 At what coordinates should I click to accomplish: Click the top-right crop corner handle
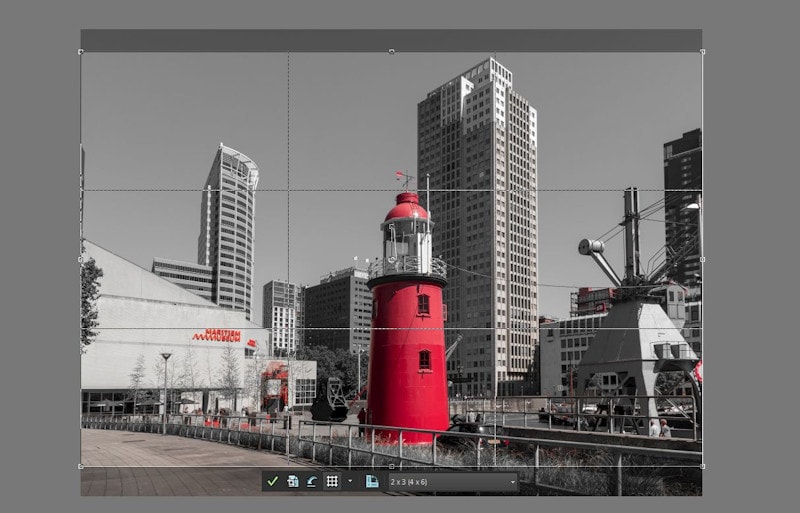(x=702, y=51)
